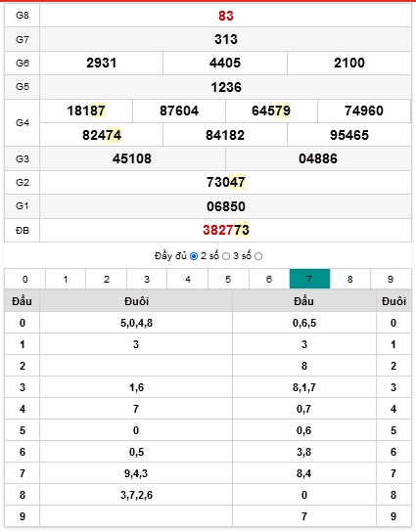The width and height of the screenshot is (416, 532).
Task: Select the 2 số radio button
Action: (226, 256)
